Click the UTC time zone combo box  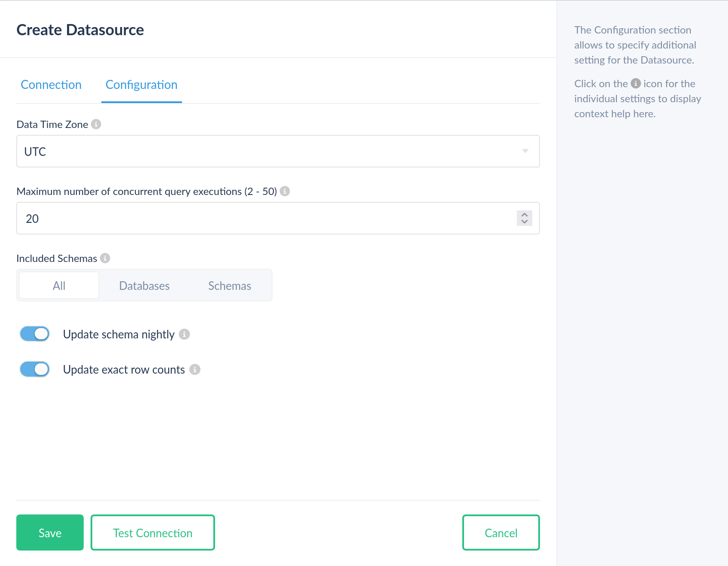click(x=278, y=151)
